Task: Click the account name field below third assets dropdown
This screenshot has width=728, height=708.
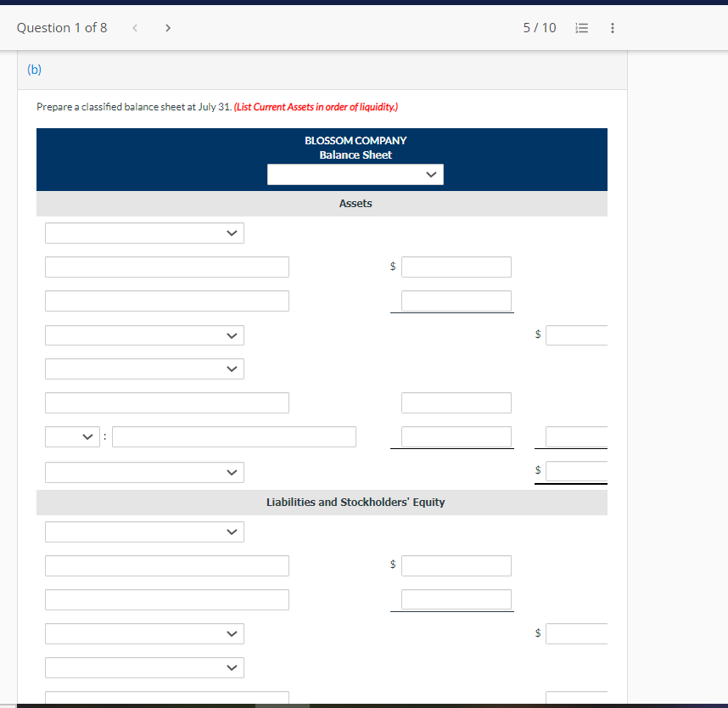Action: coord(167,402)
